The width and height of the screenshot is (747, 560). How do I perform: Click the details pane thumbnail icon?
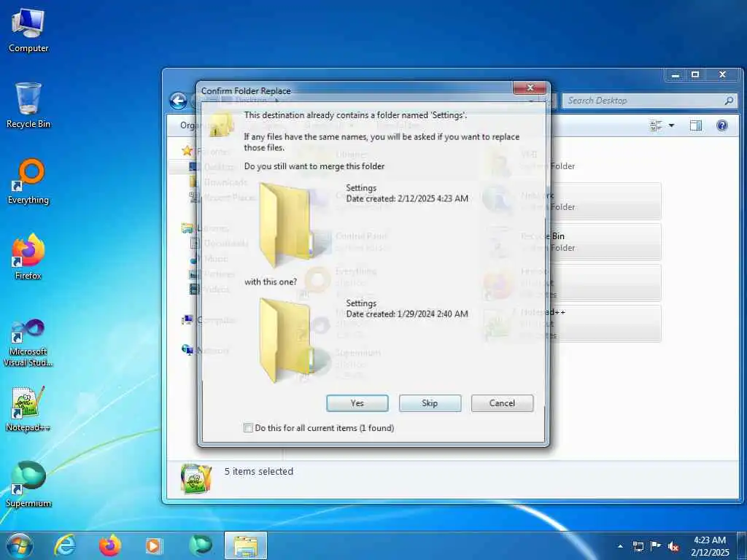pos(196,478)
